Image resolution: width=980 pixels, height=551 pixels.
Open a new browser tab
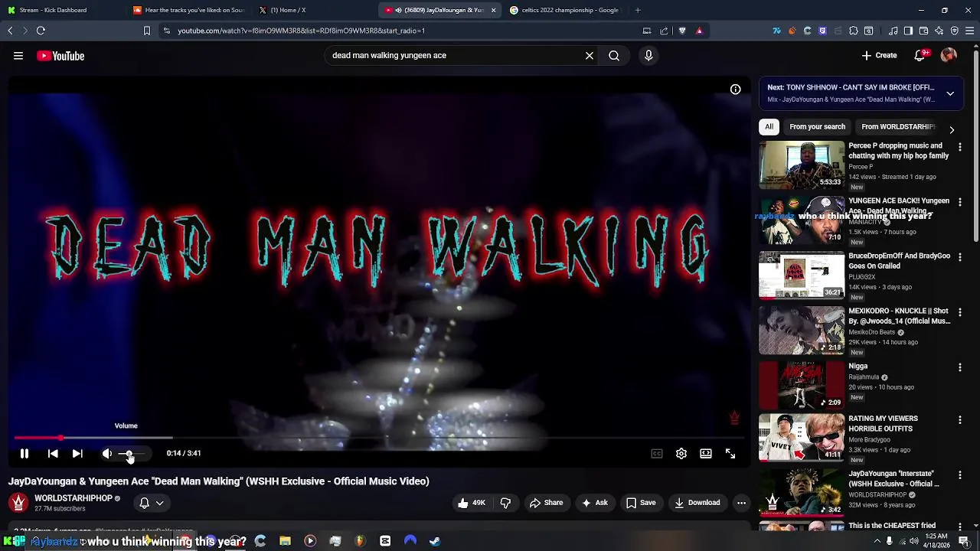point(638,10)
